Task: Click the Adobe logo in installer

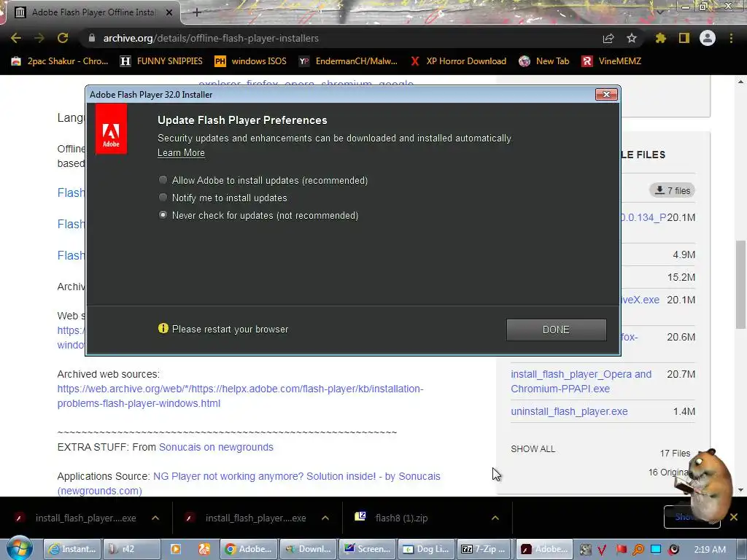Action: 111,130
